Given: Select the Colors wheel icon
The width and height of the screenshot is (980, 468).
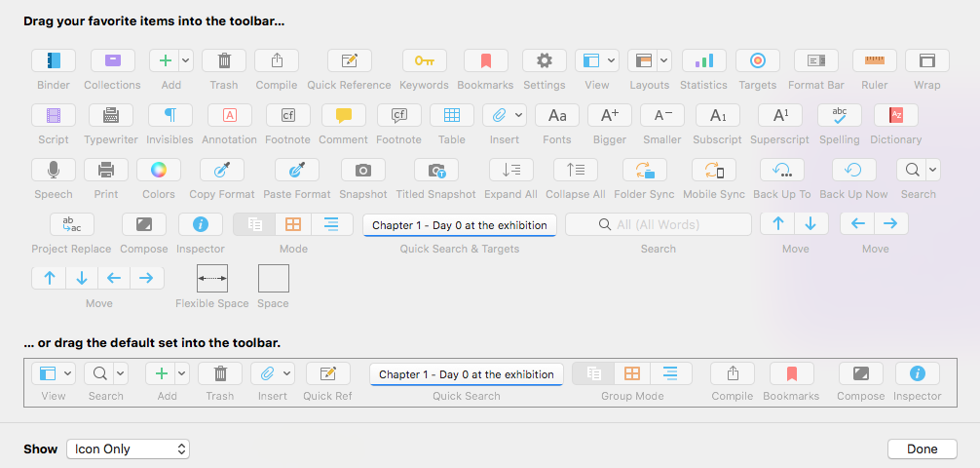Looking at the screenshot, I should tap(159, 170).
